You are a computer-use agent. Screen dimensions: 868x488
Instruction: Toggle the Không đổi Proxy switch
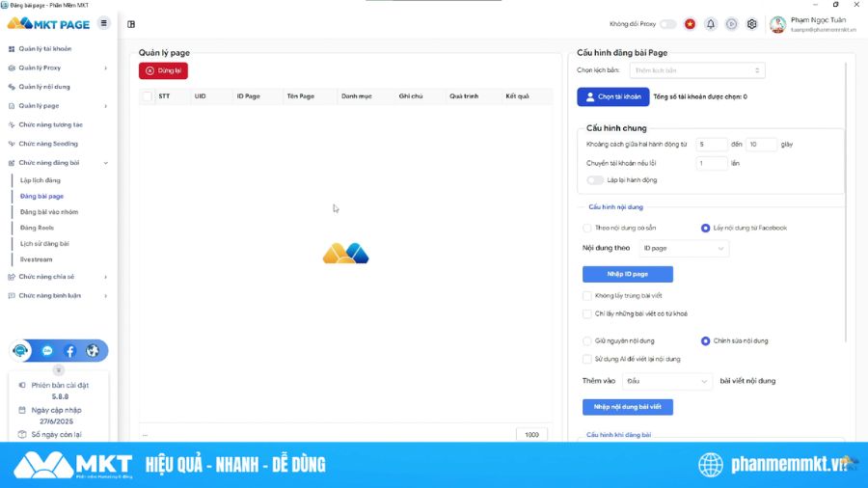pyautogui.click(x=668, y=24)
